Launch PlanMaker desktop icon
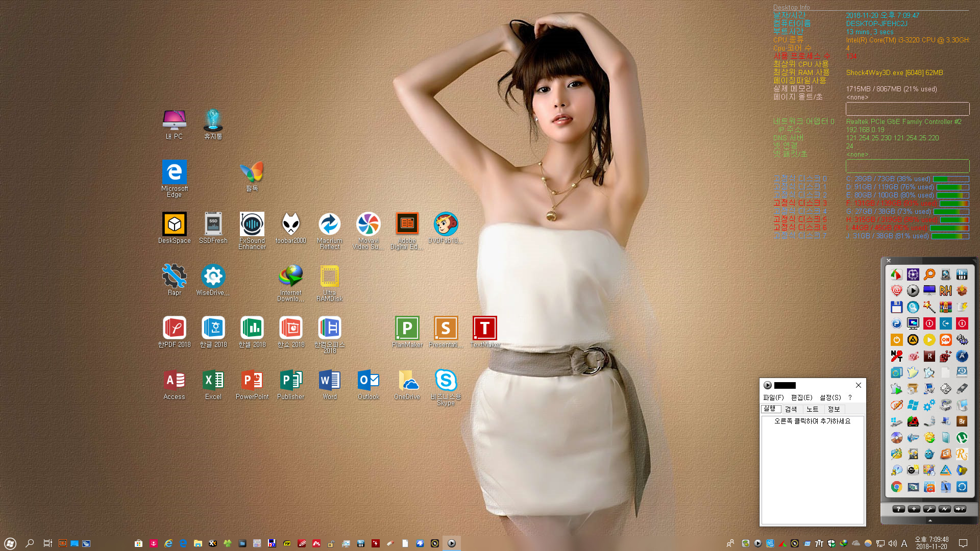This screenshot has height=551, width=980. [x=407, y=332]
